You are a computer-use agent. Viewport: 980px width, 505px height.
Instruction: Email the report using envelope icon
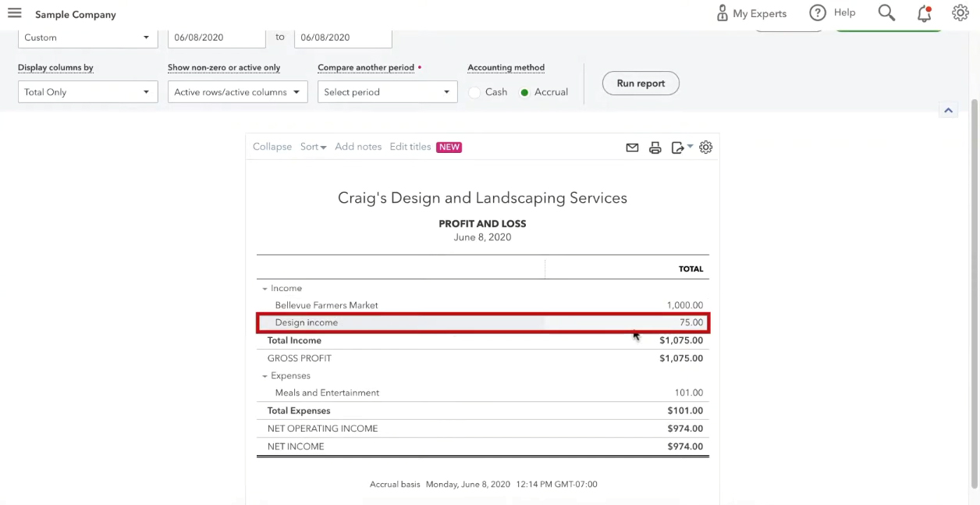632,148
